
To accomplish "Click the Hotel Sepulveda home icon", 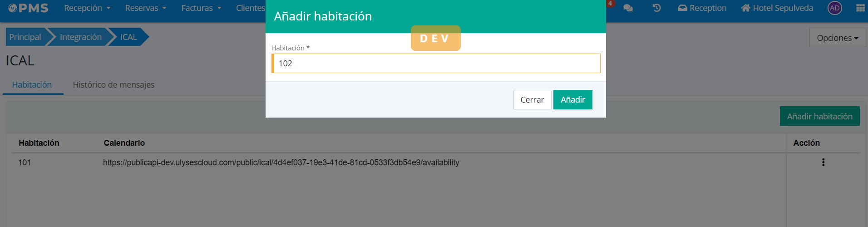I will (x=745, y=8).
